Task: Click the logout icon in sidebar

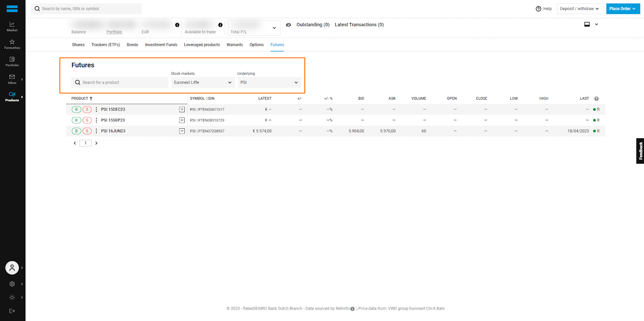Action: click(12, 311)
